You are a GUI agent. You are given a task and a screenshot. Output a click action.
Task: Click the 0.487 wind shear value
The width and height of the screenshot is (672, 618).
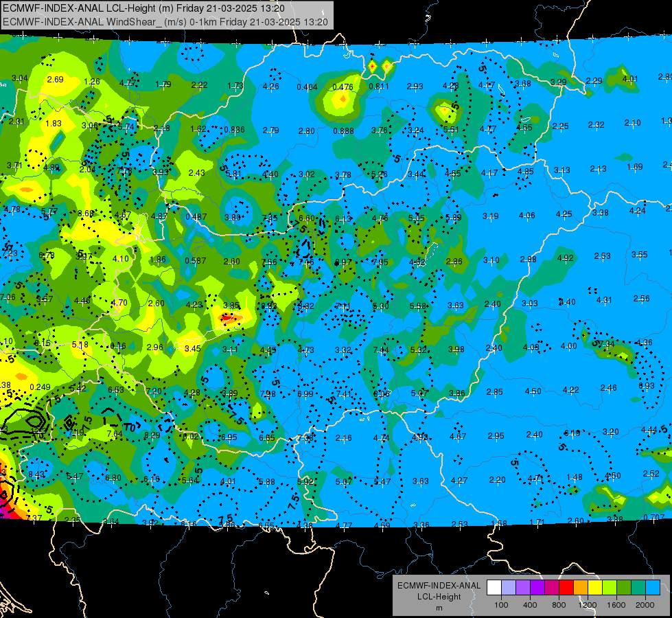[x=196, y=217]
